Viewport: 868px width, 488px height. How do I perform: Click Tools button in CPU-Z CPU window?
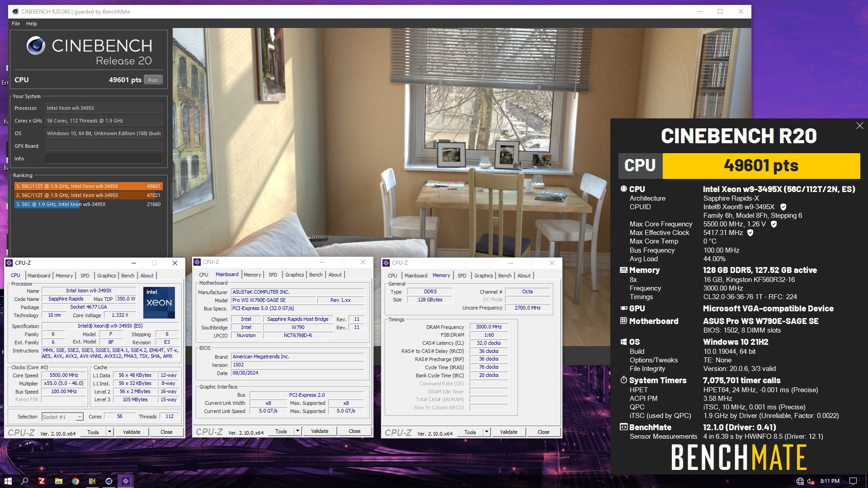93,432
